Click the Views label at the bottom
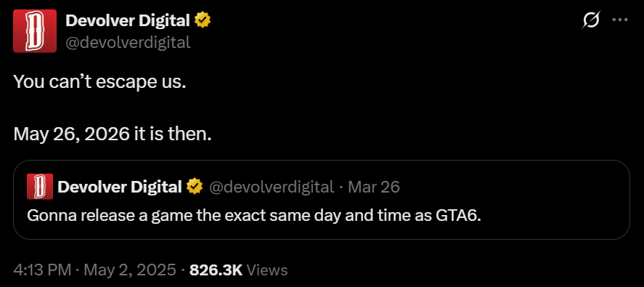644x287 pixels. pos(268,270)
